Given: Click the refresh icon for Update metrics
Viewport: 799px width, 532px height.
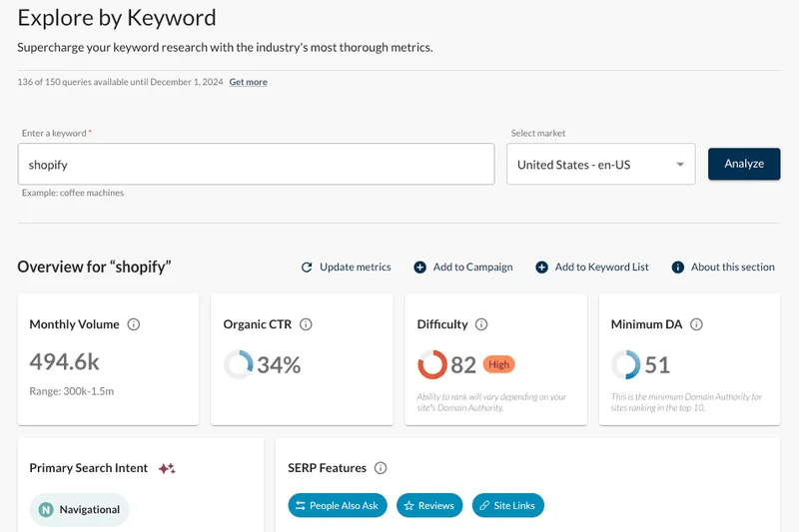Looking at the screenshot, I should (x=307, y=267).
